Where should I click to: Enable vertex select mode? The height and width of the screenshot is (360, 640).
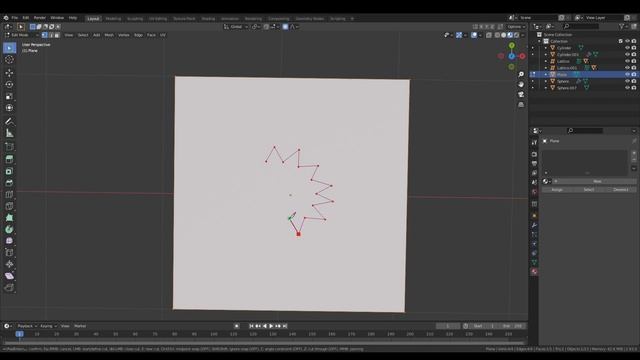coord(45,35)
